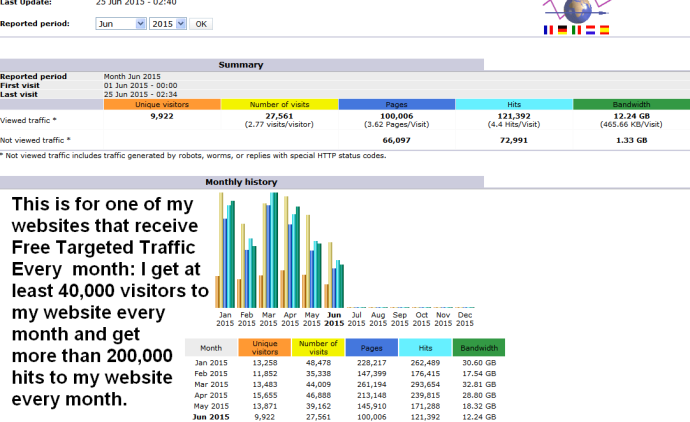690x422 pixels.
Task: Click the 'Reported period:' label beside the dropdowns
Action: pos(35,24)
